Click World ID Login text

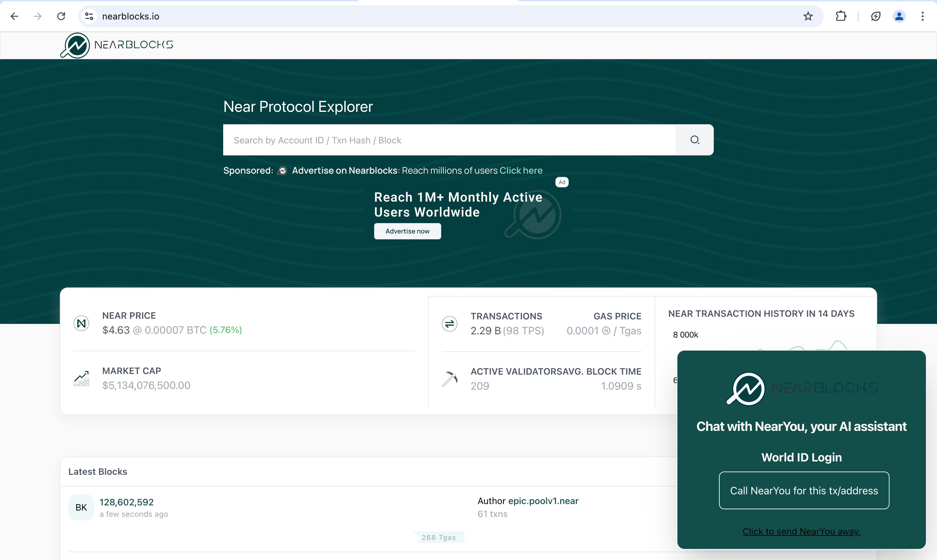pos(801,457)
